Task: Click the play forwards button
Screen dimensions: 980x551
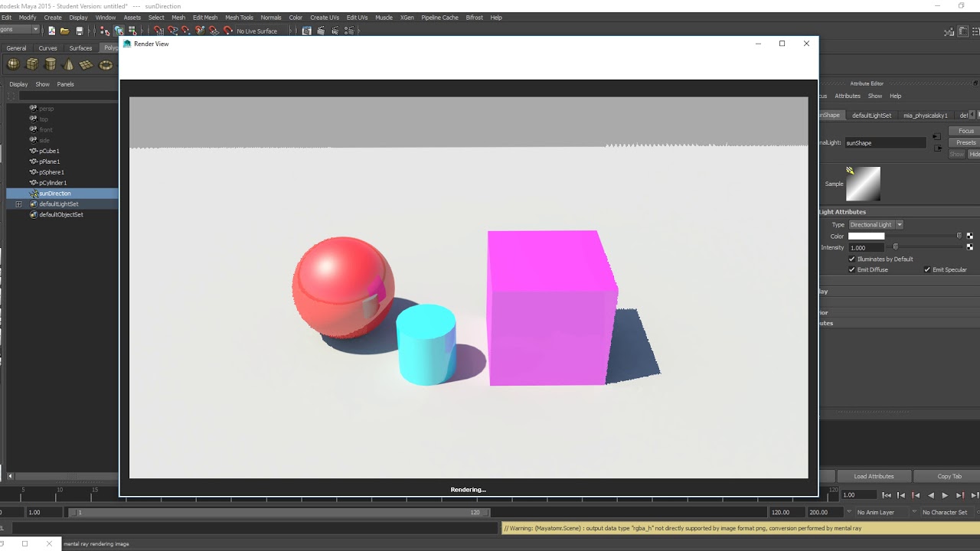Action: 945,495
